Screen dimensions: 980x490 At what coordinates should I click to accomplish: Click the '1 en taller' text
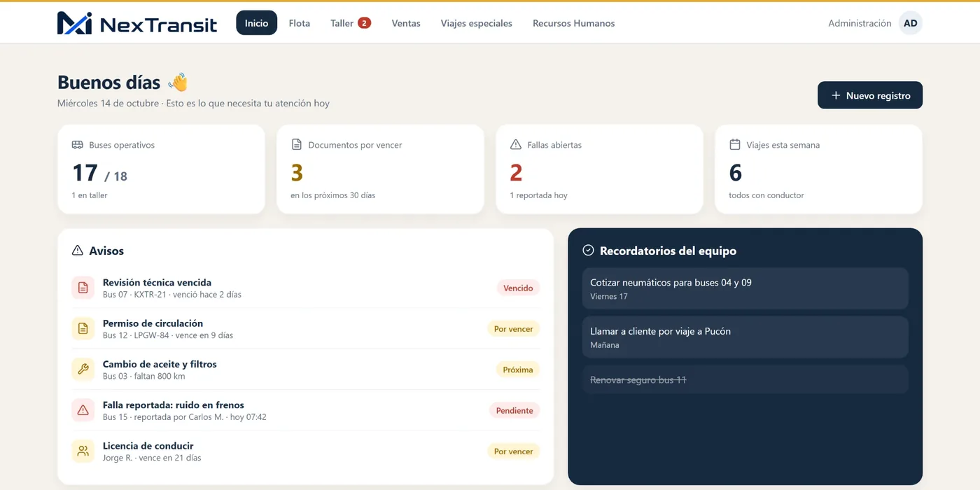[x=90, y=195]
